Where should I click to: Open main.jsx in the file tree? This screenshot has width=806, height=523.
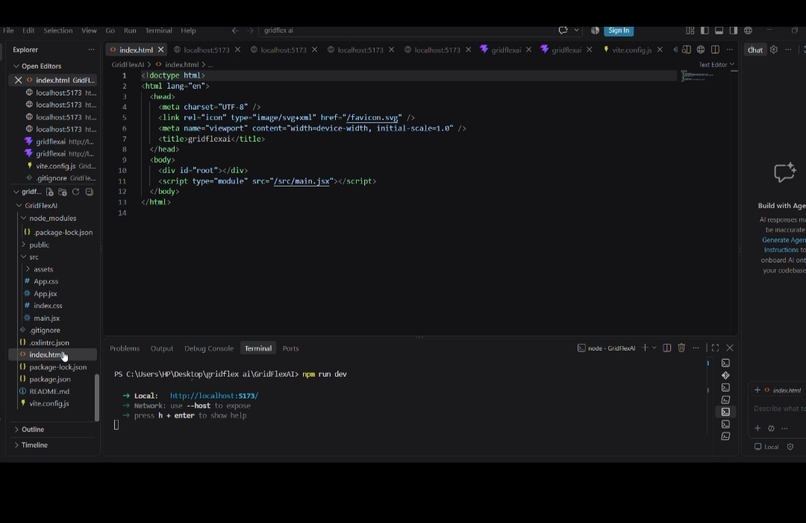(x=47, y=318)
